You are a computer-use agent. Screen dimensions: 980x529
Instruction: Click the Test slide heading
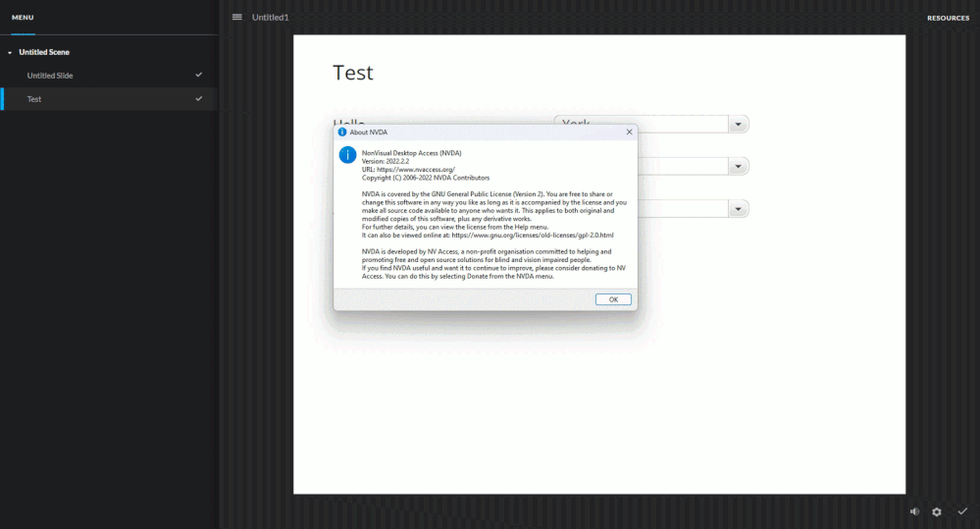coord(352,74)
